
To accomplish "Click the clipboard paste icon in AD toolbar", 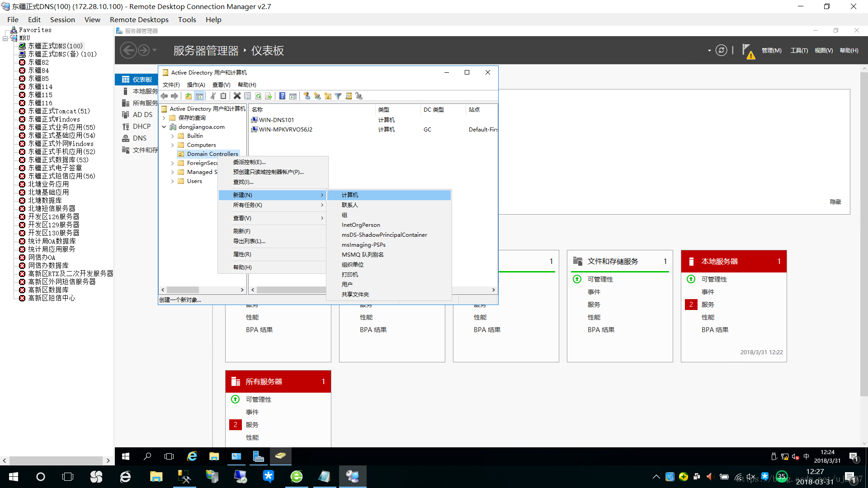I will tap(223, 96).
